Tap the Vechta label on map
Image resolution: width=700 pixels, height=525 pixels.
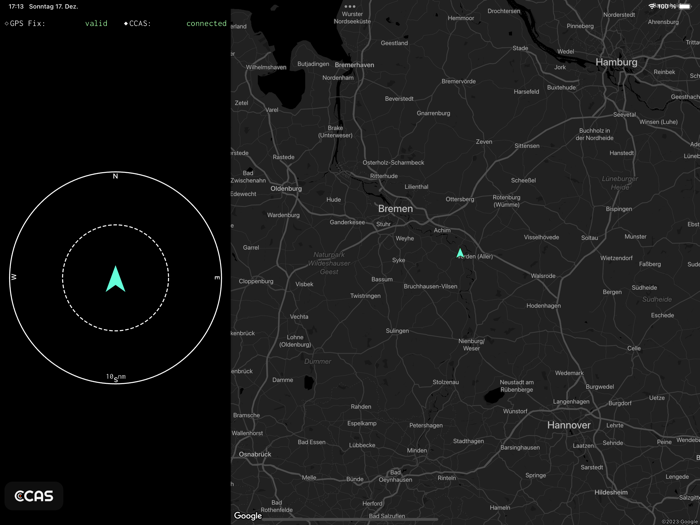(299, 317)
